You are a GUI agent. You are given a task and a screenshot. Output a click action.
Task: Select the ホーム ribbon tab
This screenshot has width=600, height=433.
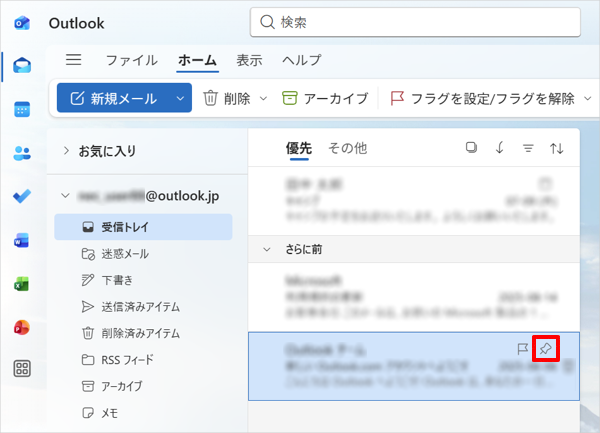pos(197,60)
